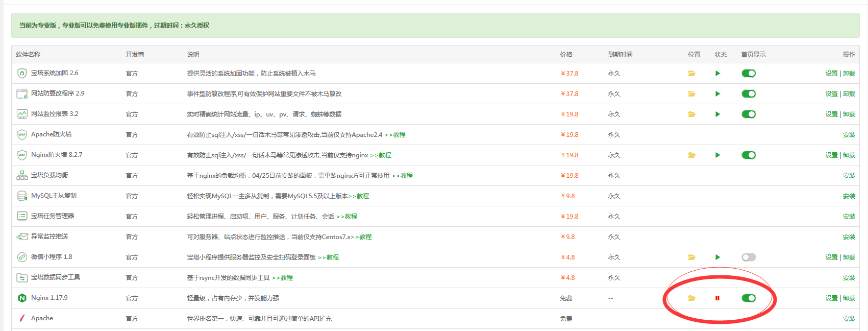Click running status arrow for 网站防篡改程序

click(717, 94)
